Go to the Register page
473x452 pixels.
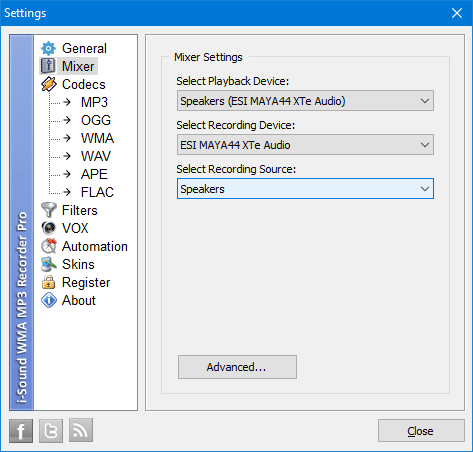click(86, 283)
